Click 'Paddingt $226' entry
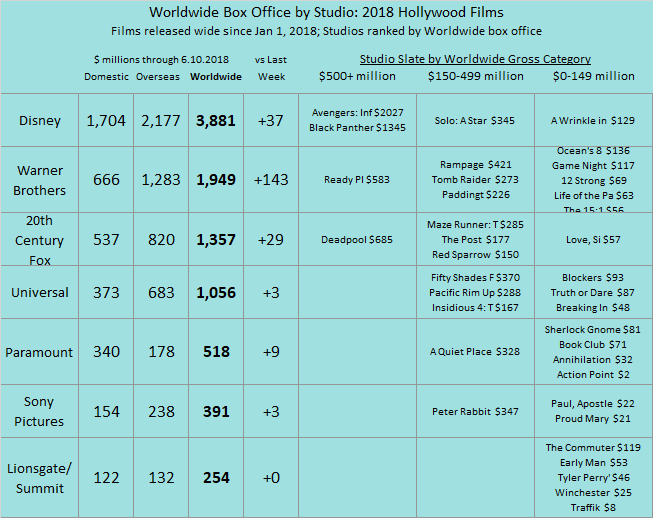This screenshot has height=518, width=653. 476,195
